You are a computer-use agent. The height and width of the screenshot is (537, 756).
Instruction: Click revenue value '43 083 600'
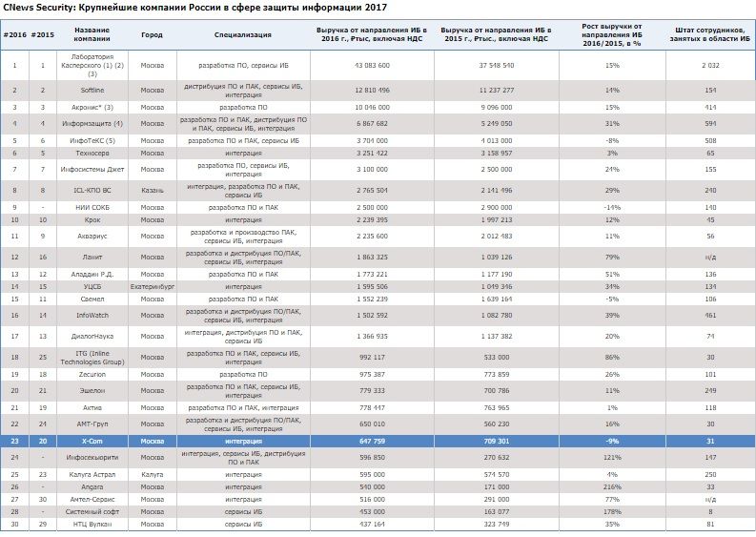pos(372,65)
